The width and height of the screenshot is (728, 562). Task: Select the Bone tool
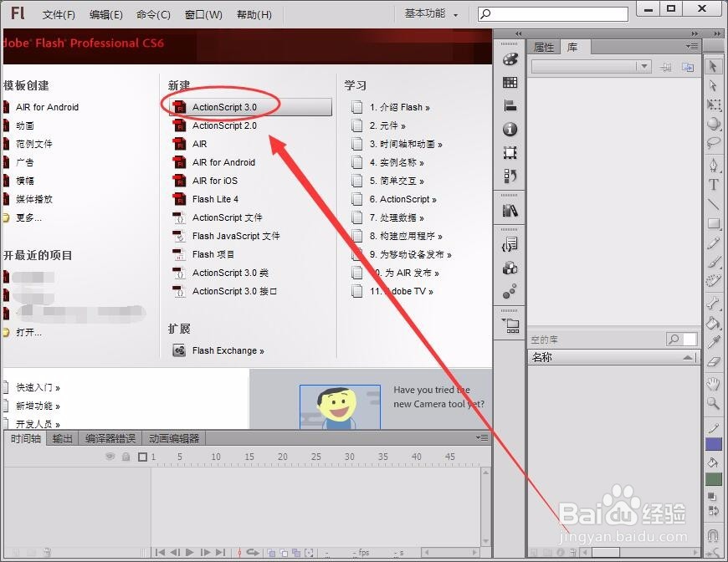(713, 304)
